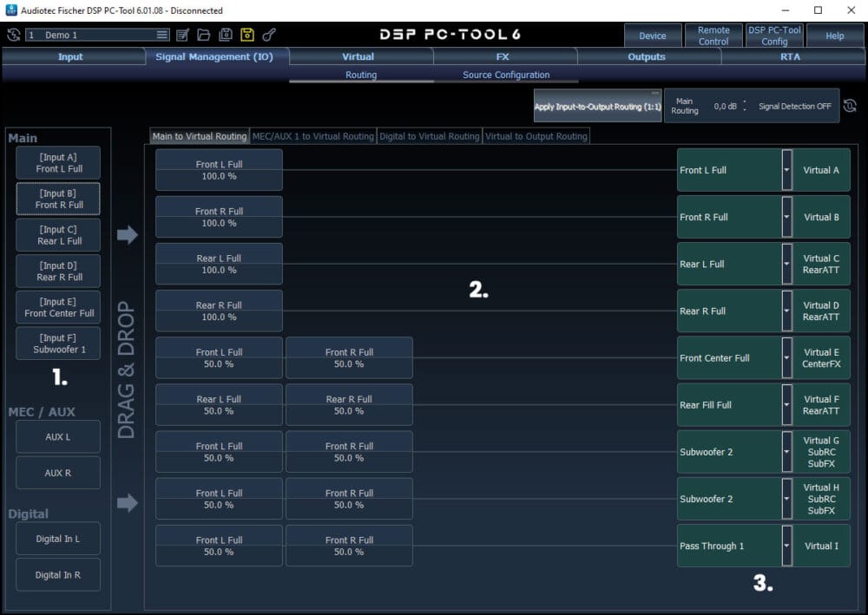This screenshot has width=868, height=615.
Task: Click the Virtual E CenterFX channel label
Action: 821,358
